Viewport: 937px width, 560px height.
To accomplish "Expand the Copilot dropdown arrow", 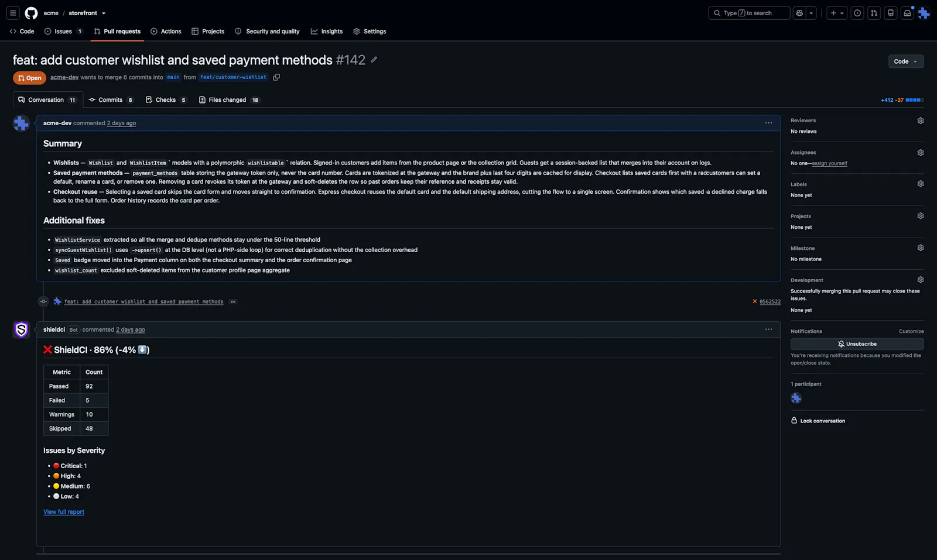I will 811,13.
